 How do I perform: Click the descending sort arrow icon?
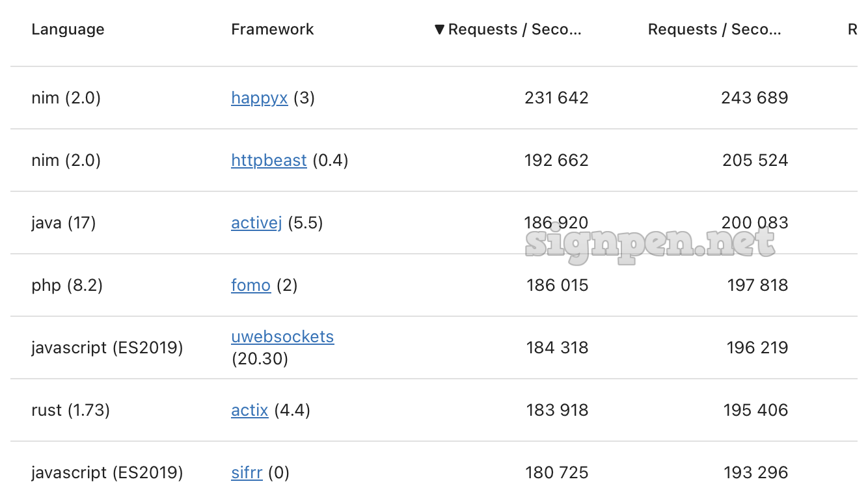440,29
